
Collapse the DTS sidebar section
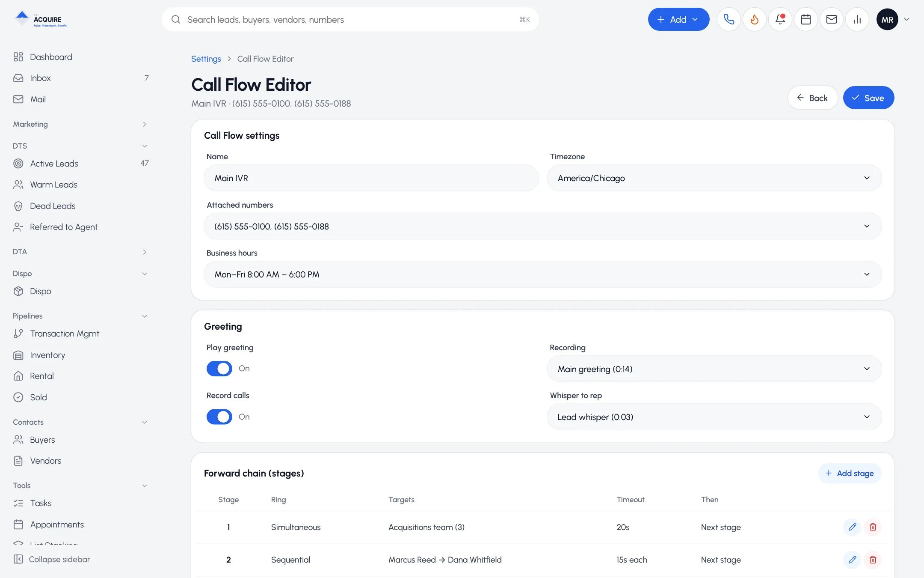(x=81, y=146)
